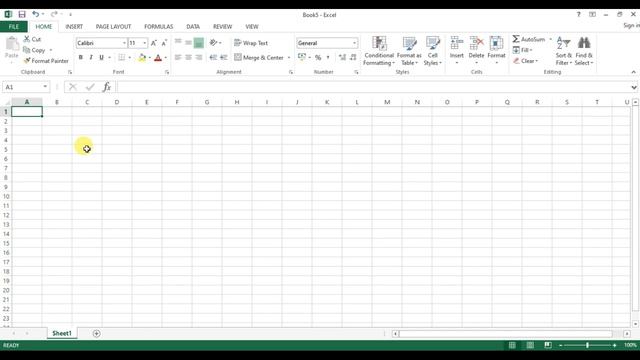Open the Borders button

click(x=122, y=58)
